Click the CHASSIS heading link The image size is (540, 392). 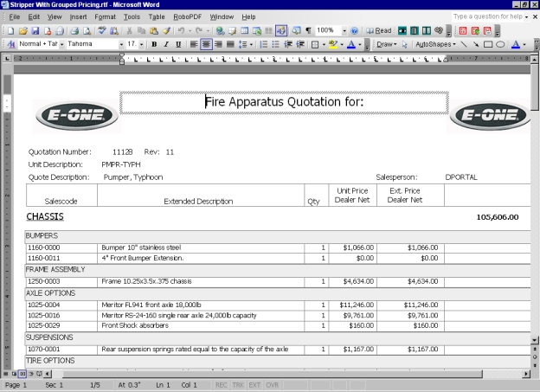coord(45,216)
